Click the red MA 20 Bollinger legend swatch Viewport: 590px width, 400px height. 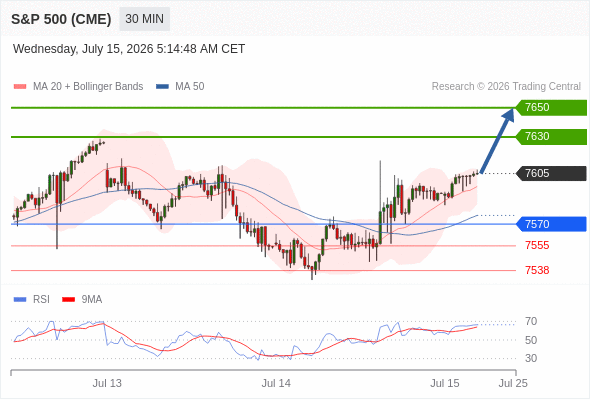[x=20, y=87]
